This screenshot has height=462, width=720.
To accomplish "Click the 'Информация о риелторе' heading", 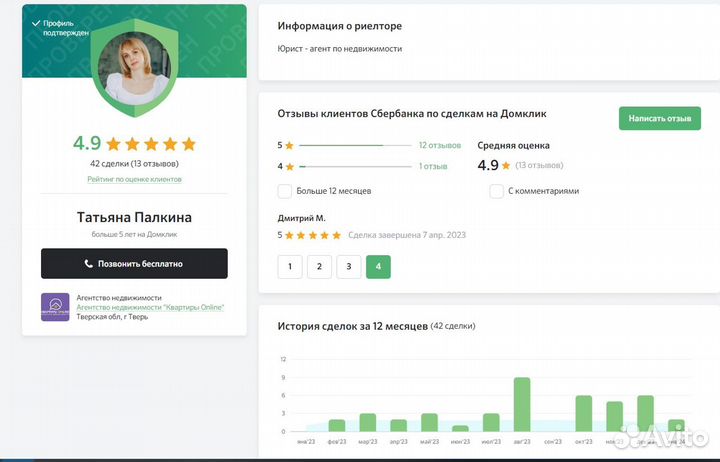I will tap(339, 26).
